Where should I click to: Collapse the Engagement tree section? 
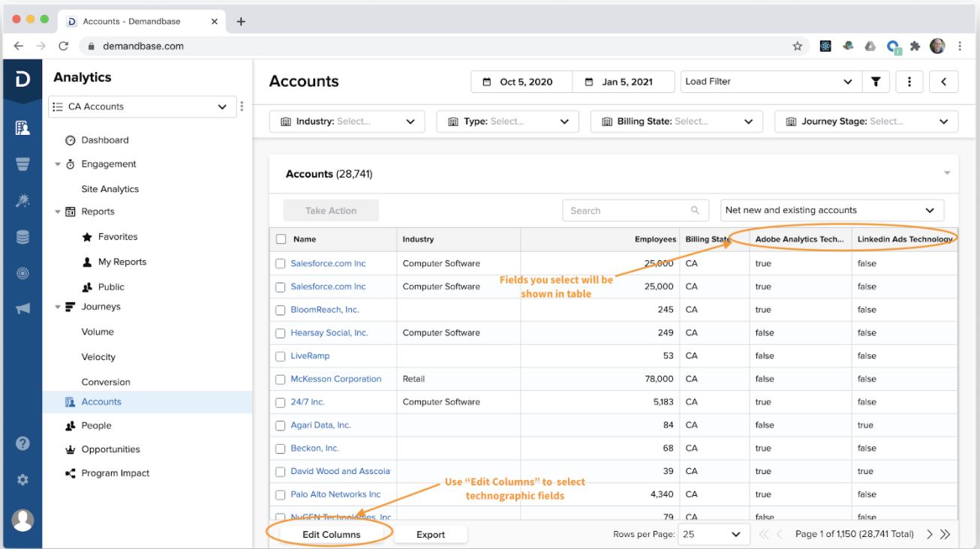coord(58,164)
